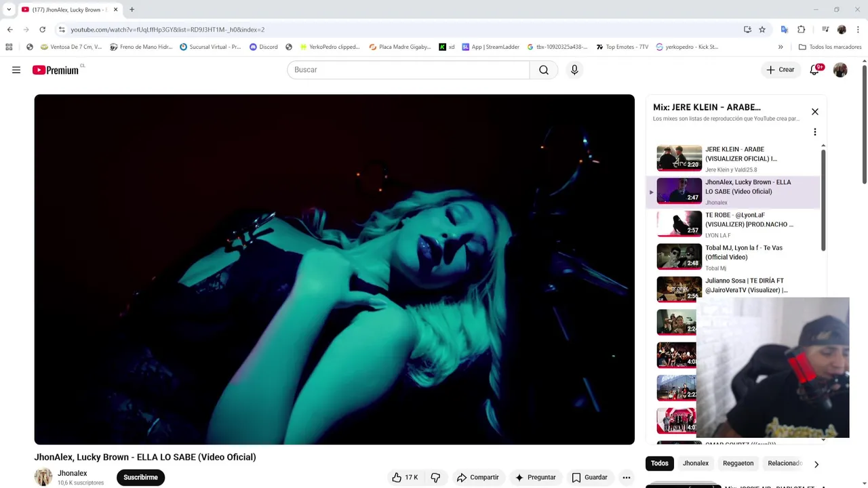Screen dimensions: 868x488
Task: Open more actions ellipsis under video
Action: point(627,477)
